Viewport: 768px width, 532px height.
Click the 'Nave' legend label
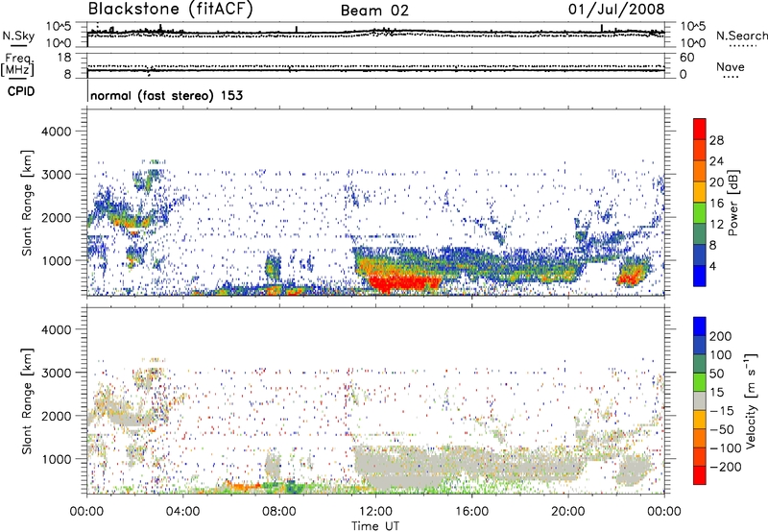pyautogui.click(x=731, y=66)
